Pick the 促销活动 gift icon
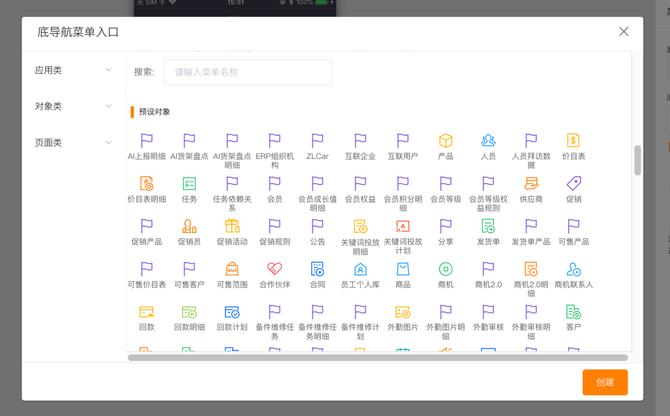This screenshot has width=670, height=416. tap(232, 226)
